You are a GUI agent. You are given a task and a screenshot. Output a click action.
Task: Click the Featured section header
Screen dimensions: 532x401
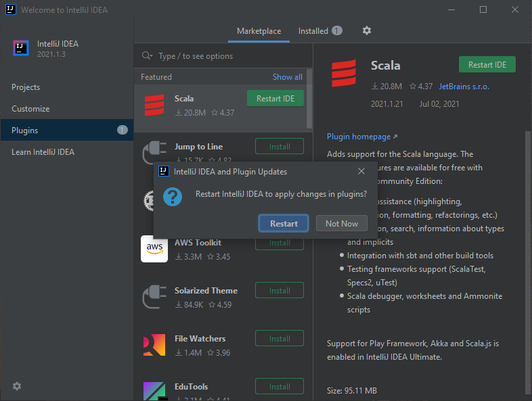pyautogui.click(x=156, y=77)
